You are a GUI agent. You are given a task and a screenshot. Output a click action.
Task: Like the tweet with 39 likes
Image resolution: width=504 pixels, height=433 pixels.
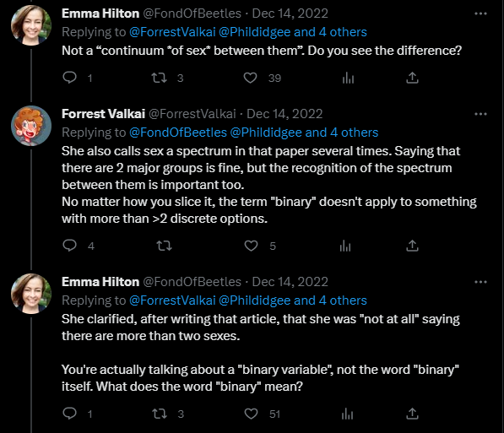tap(250, 78)
